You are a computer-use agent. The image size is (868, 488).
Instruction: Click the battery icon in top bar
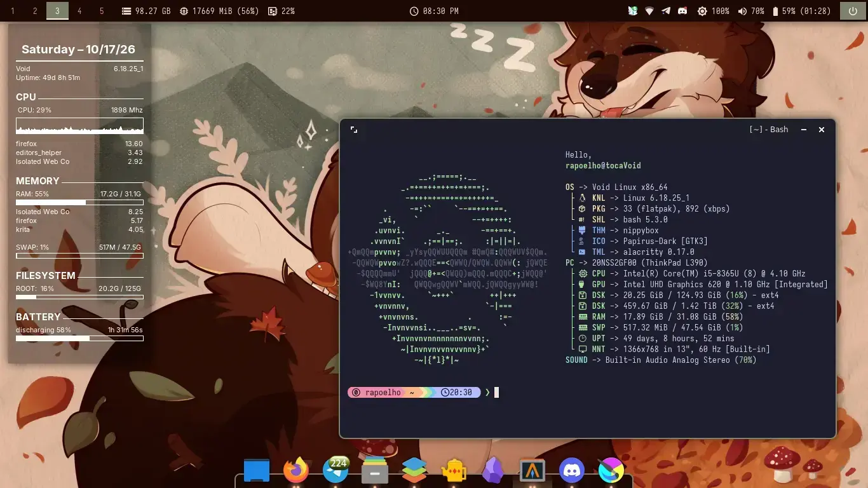775,11
